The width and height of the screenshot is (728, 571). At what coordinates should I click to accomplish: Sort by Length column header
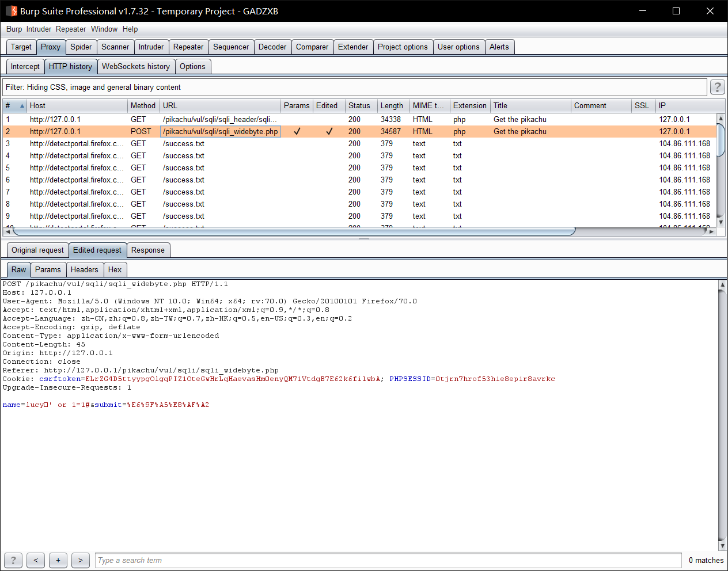click(x=393, y=106)
